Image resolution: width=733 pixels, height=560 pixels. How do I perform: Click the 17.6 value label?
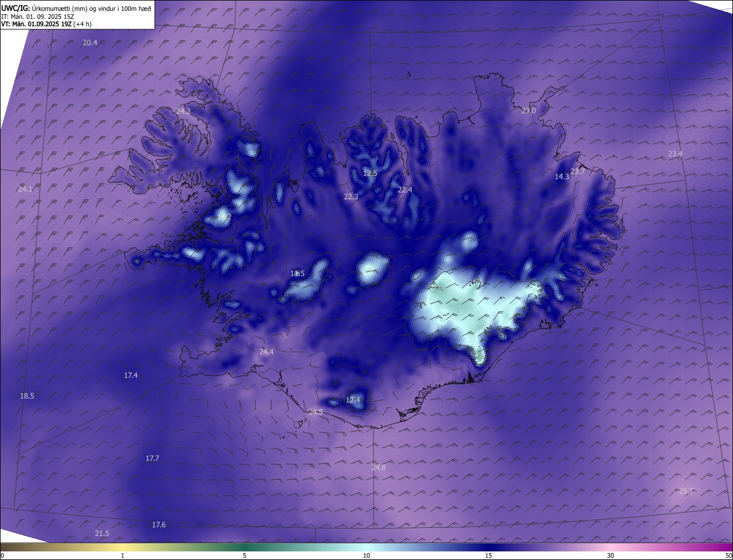[159, 525]
